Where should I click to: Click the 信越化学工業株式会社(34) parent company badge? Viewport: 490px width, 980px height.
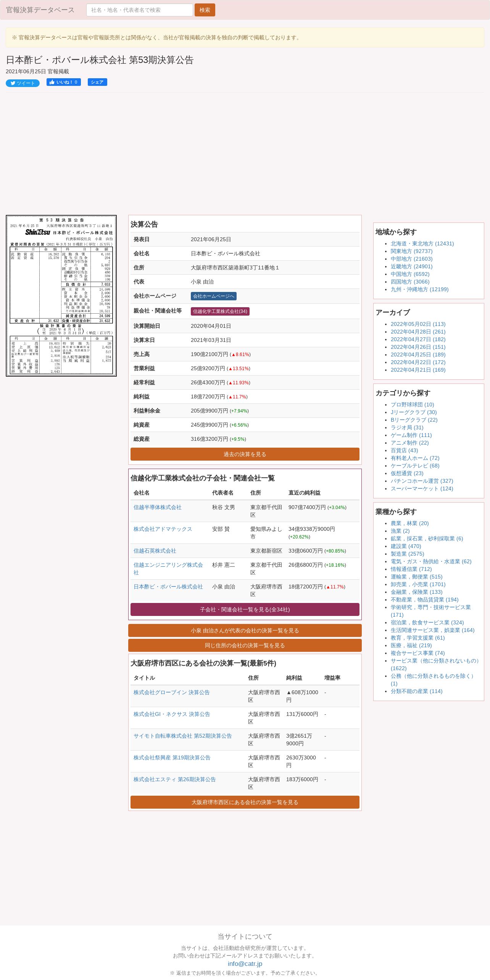[220, 311]
